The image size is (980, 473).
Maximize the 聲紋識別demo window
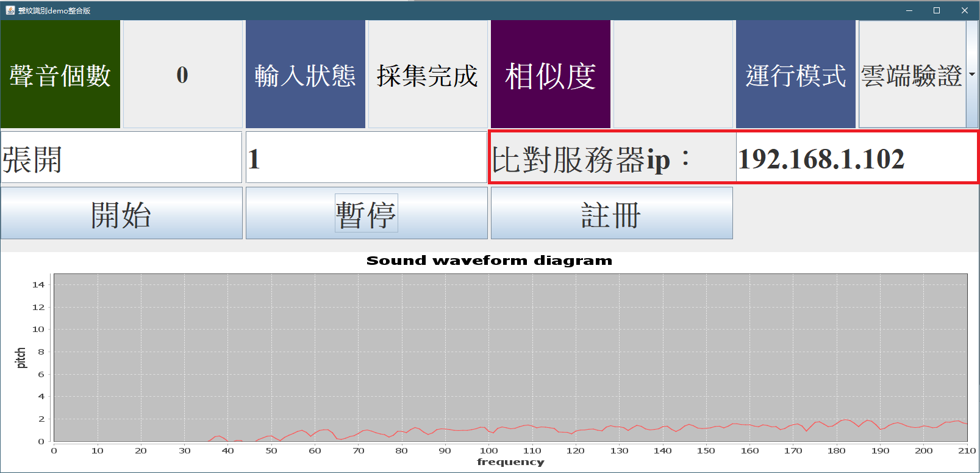(937, 10)
